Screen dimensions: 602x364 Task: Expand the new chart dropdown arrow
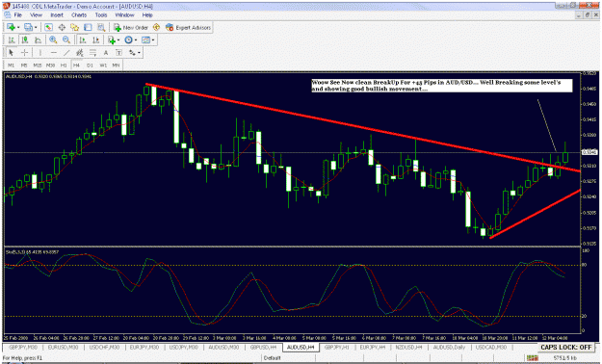(x=18, y=27)
